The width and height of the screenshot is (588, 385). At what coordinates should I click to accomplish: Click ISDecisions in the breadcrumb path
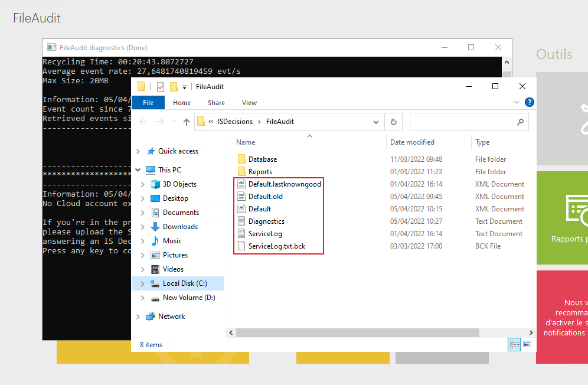(234, 122)
